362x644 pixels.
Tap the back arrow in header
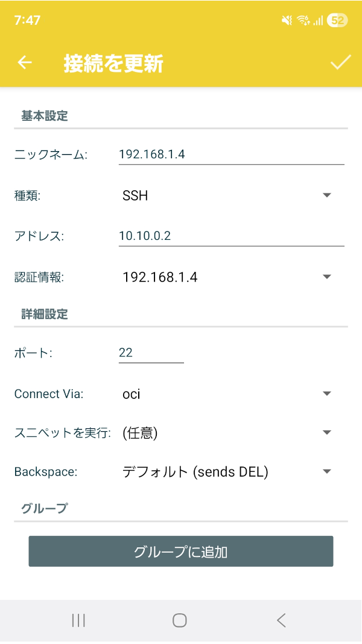(x=24, y=63)
